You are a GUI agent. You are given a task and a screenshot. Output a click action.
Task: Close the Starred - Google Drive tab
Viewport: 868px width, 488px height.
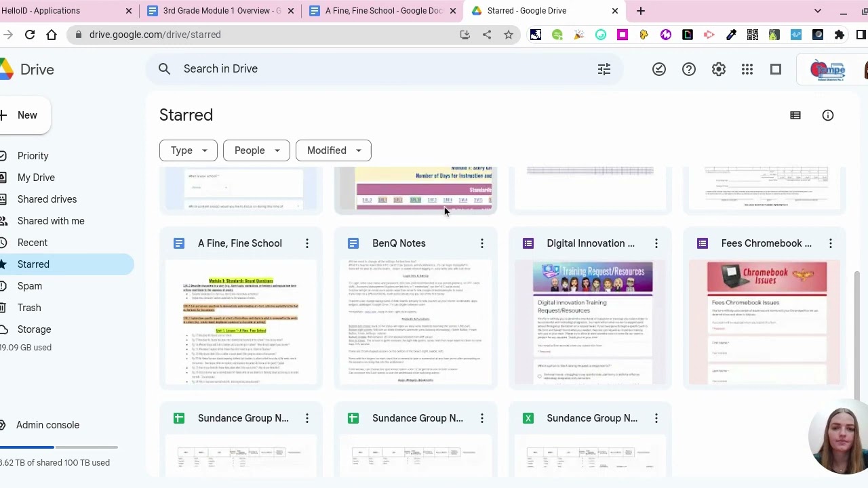click(x=615, y=11)
